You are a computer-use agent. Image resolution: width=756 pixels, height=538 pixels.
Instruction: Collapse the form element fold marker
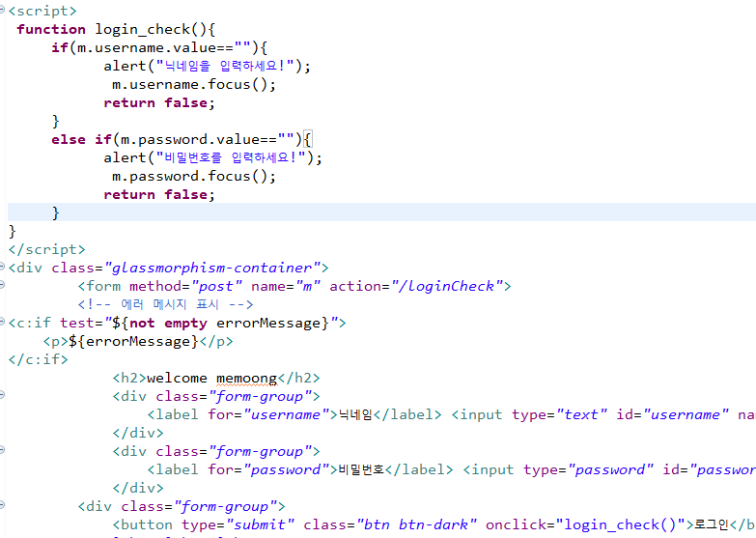point(2,285)
